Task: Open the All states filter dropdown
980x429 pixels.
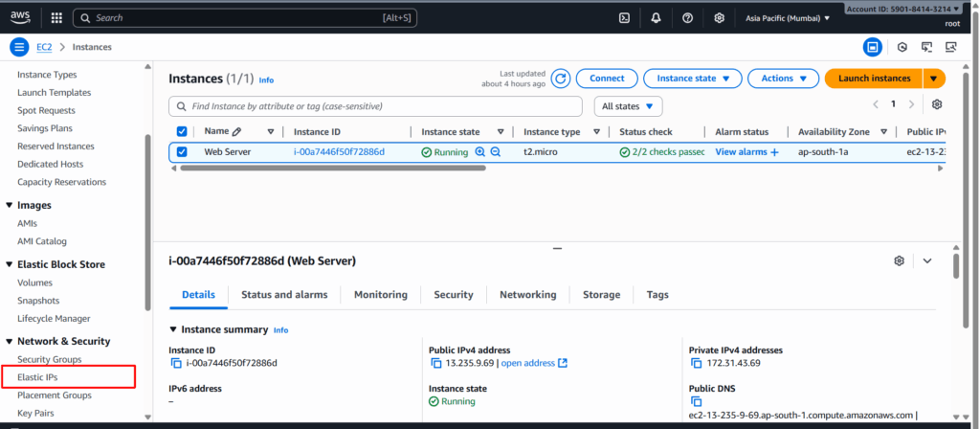Action: [x=628, y=106]
